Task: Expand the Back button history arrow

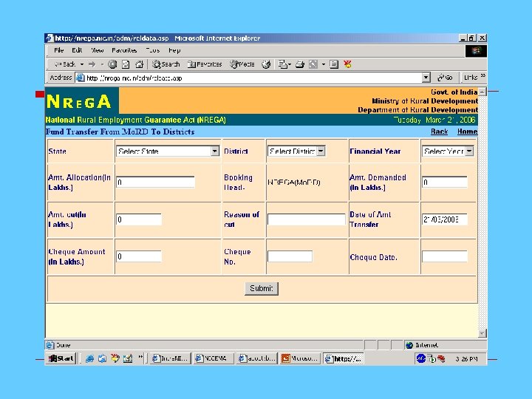Action: [82, 64]
